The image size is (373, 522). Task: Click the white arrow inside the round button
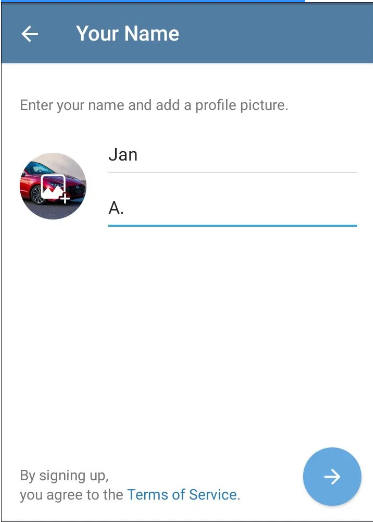pyautogui.click(x=332, y=477)
